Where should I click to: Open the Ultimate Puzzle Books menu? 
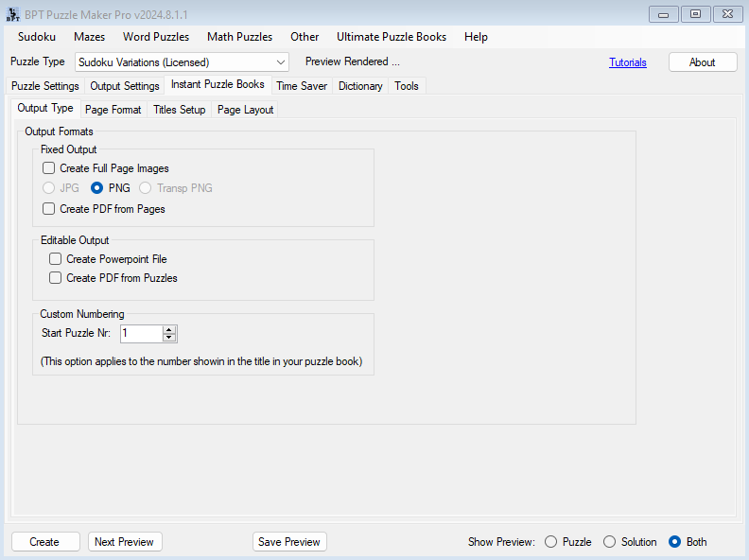point(392,37)
